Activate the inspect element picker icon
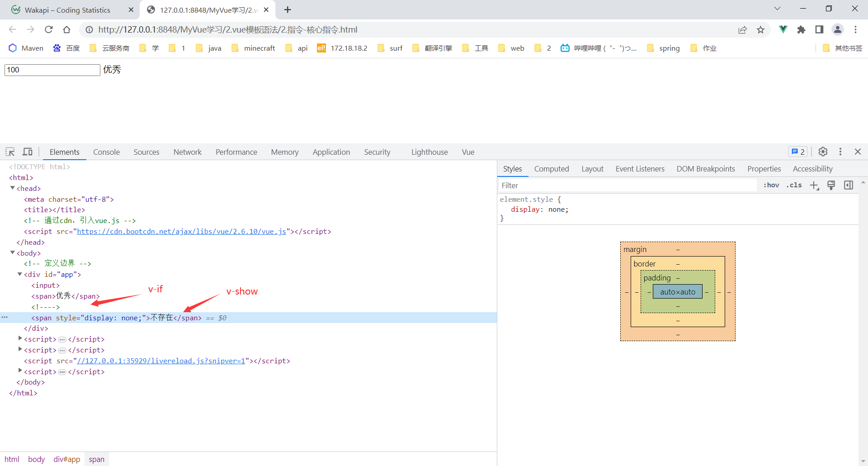The image size is (868, 466). coord(10,152)
